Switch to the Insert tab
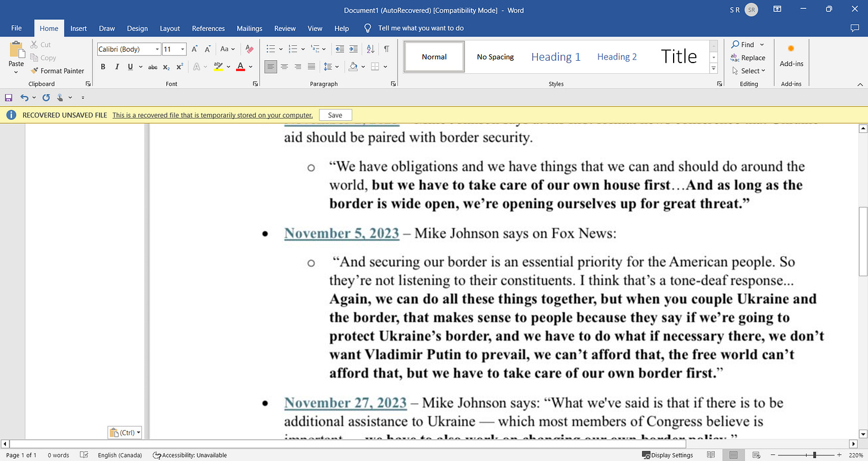868x461 pixels. point(79,29)
